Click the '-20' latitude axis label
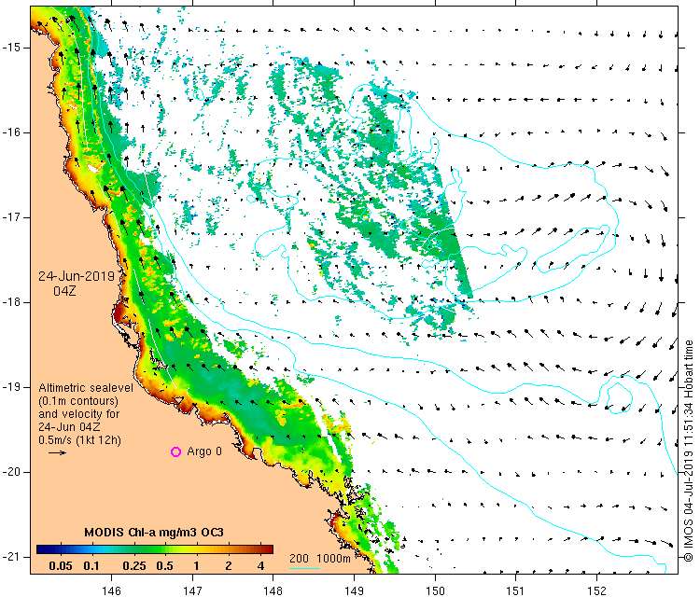 point(10,472)
